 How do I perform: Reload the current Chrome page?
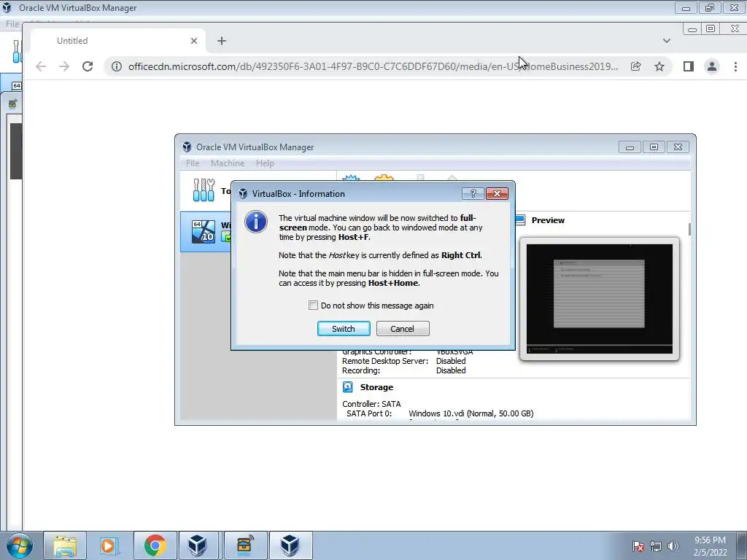tap(88, 66)
